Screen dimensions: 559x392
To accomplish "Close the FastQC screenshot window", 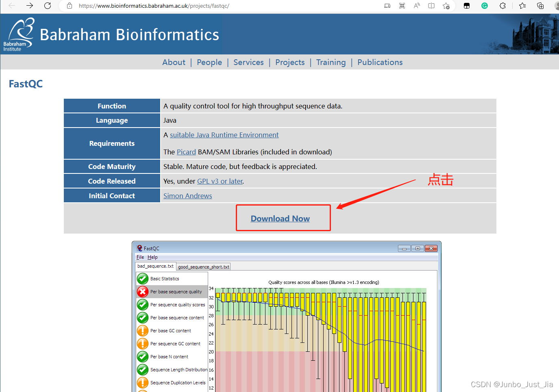I will point(431,249).
